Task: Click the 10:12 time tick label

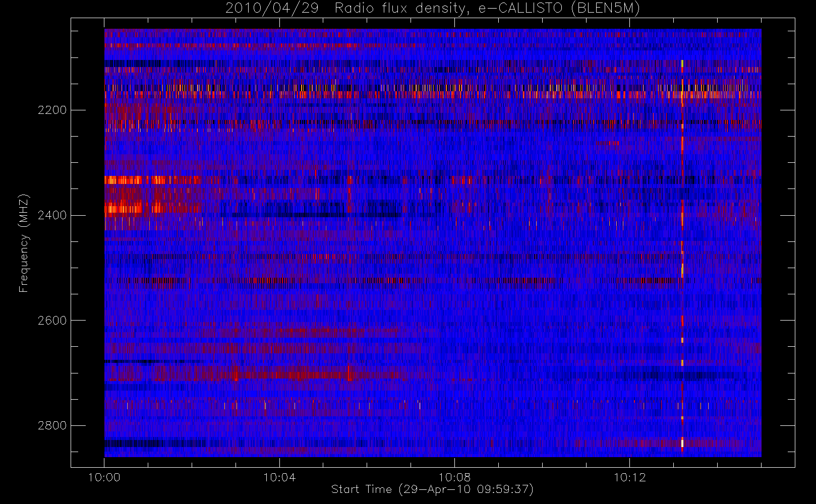Action: (x=629, y=477)
